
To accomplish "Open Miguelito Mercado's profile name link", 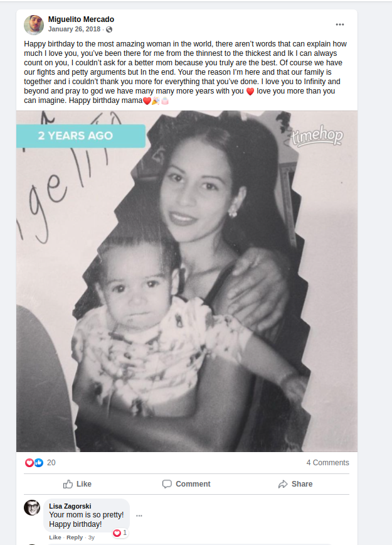I will 81,19.
